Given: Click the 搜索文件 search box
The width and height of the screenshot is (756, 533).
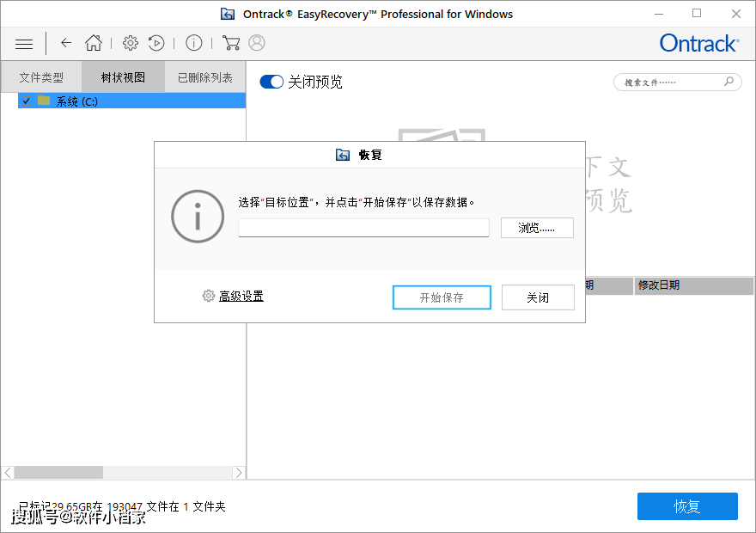Looking at the screenshot, I should 677,82.
